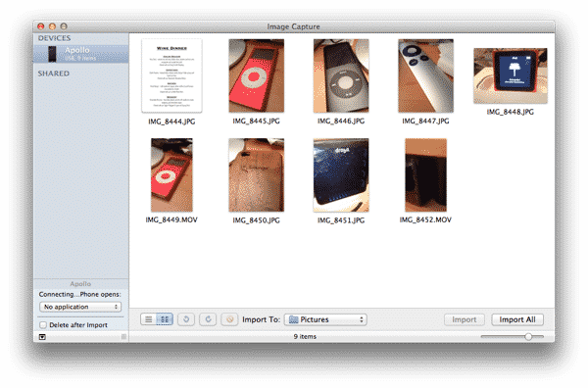This screenshot has width=588, height=388.
Task: Select the IMG_8444.JPG thumbnail
Action: click(171, 75)
